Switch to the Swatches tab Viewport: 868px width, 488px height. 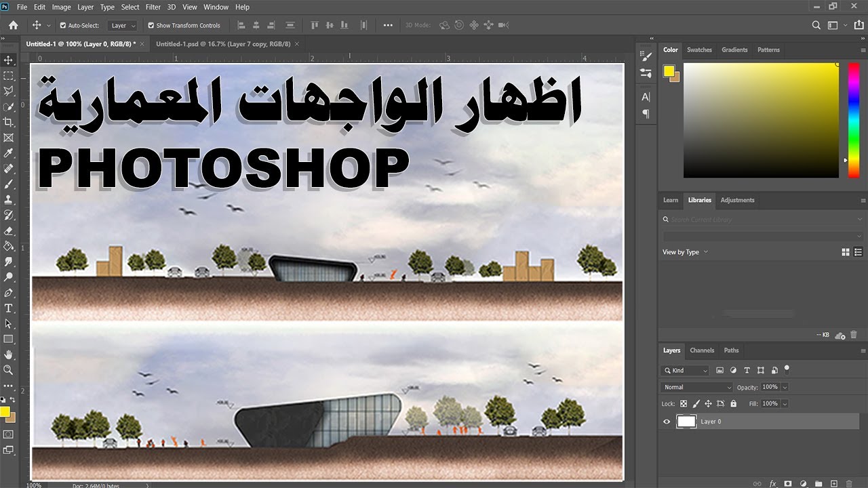699,49
